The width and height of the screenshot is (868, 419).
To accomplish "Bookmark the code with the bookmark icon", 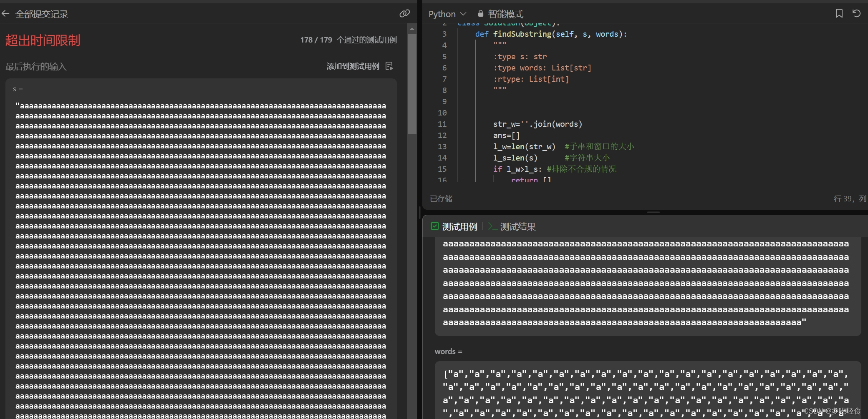I will [x=839, y=13].
